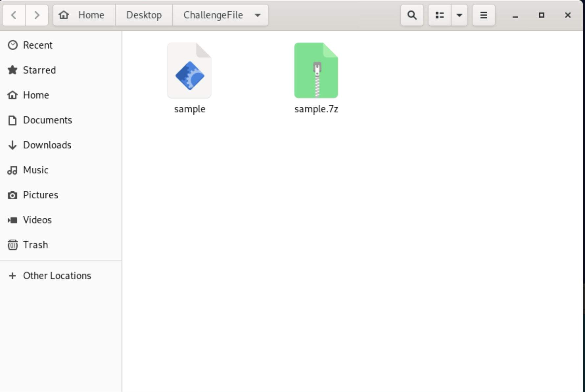Click the Home sidebar house icon
The height and width of the screenshot is (392, 585).
coord(12,95)
